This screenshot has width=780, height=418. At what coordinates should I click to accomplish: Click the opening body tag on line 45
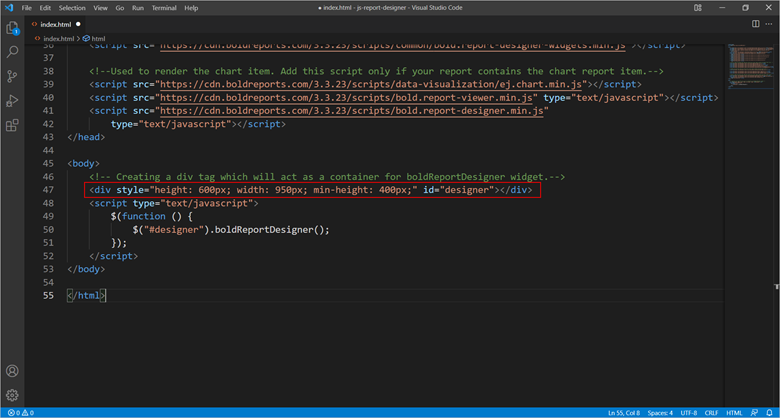coord(84,163)
